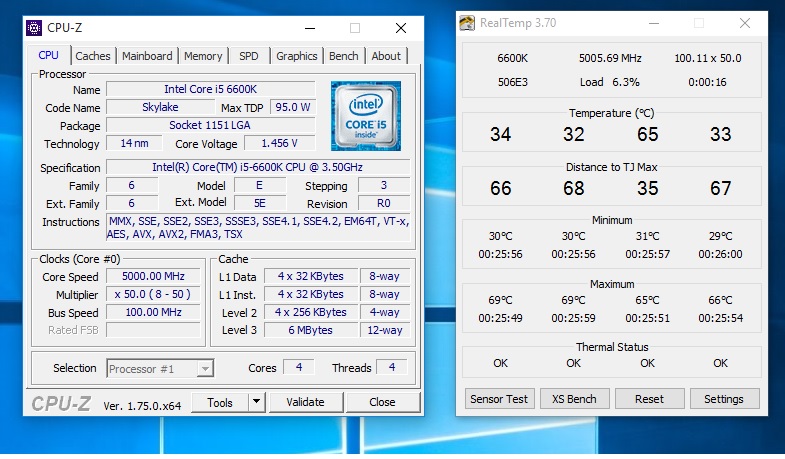The image size is (785, 459).
Task: Click the CPU-Z version text 'Ver. 1.75.0.x64'
Action: tap(142, 406)
